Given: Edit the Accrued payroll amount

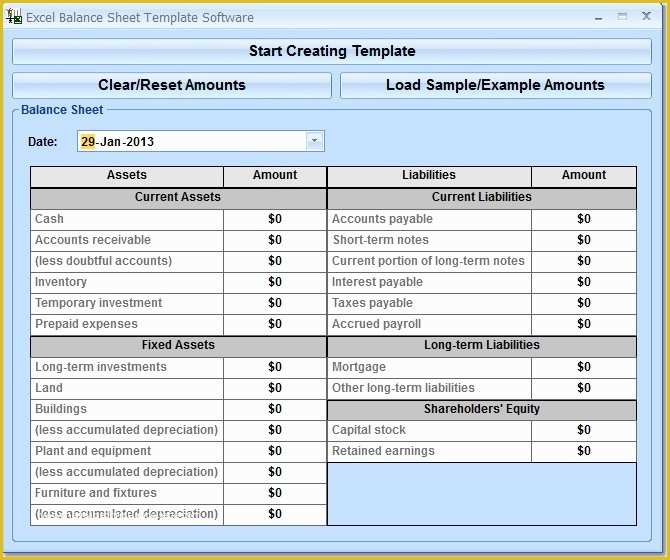Looking at the screenshot, I should (x=584, y=324).
